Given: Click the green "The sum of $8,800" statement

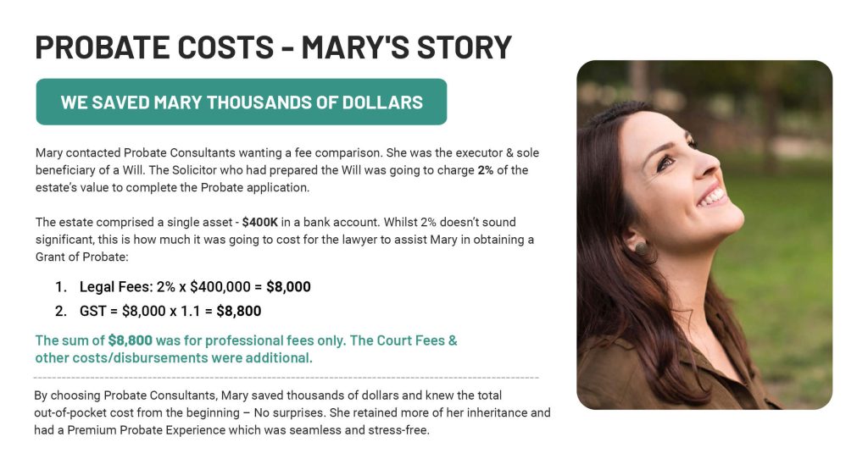Looking at the screenshot, I should [x=246, y=340].
